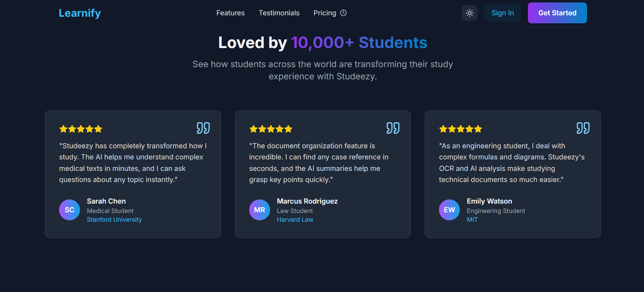Click the Learnify logo
The height and width of the screenshot is (292, 644).
(80, 13)
